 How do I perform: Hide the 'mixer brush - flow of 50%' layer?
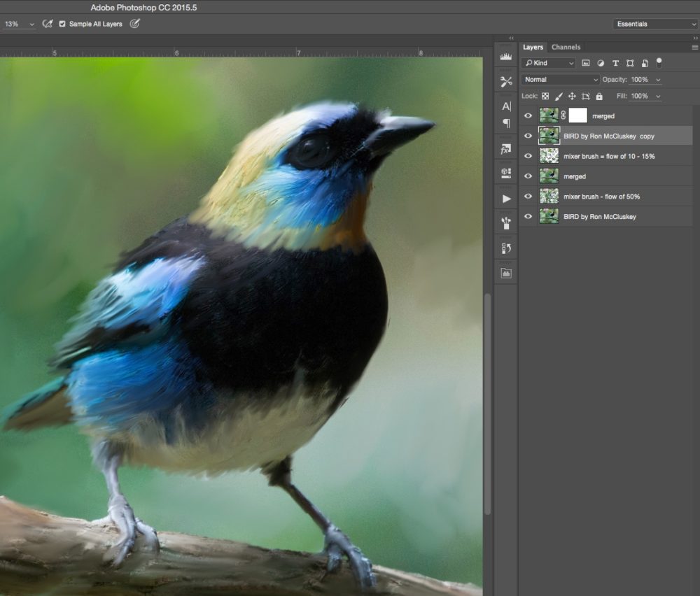pos(528,197)
